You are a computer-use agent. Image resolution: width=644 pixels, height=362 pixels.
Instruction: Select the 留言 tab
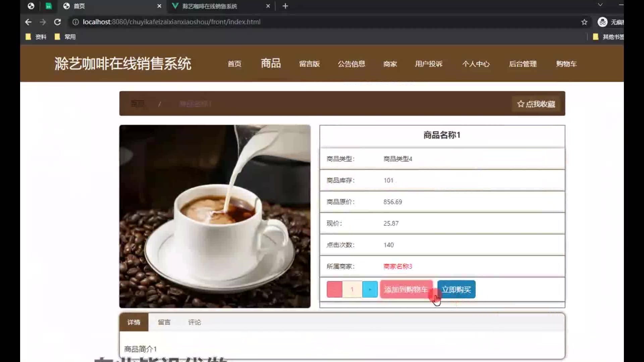164,322
